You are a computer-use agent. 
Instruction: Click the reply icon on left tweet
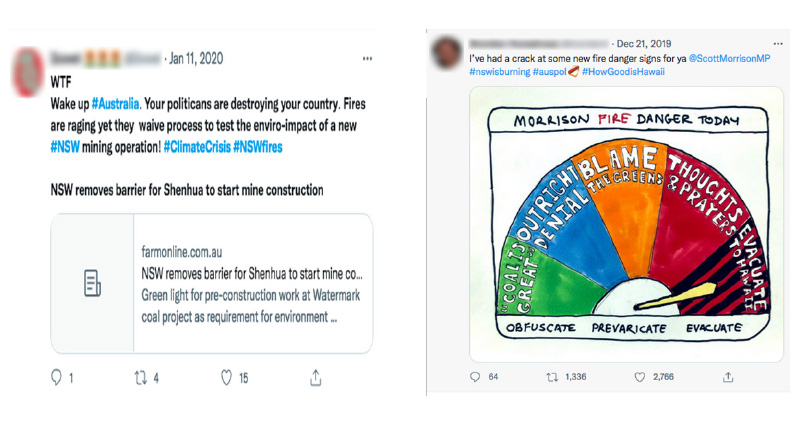pos(56,378)
